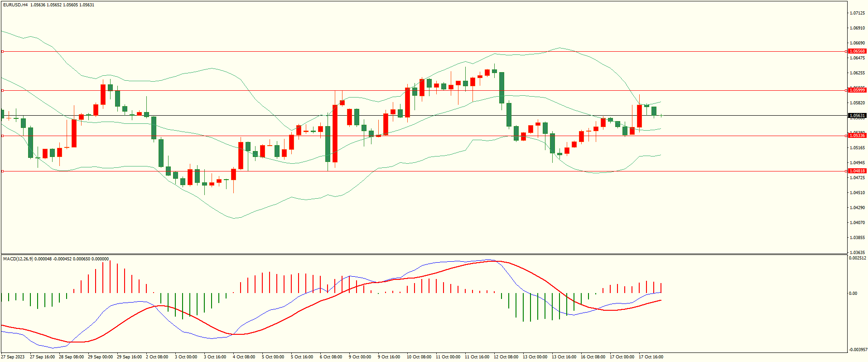The height and width of the screenshot is (362, 868).
Task: Click the 6 Oct 08:00 time label
Action: [331, 357]
